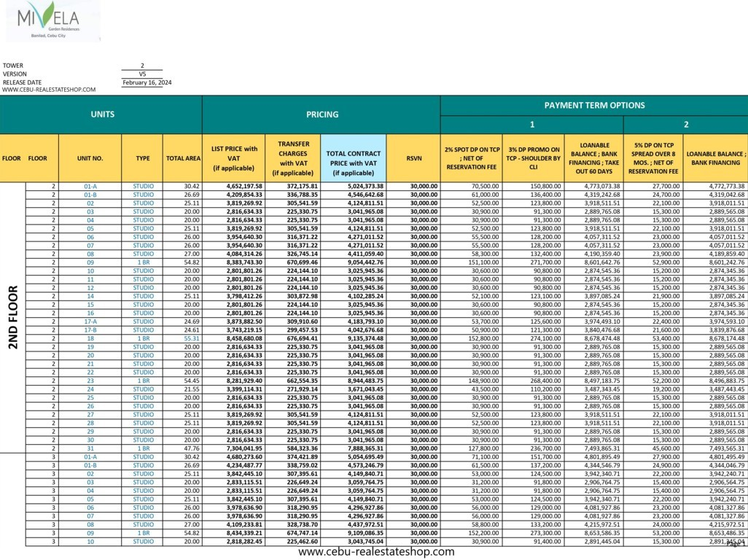Click the 5% DP ON TCP SPREAD header
Image resolution: width=748 pixels, height=560 pixels.
click(653, 158)
